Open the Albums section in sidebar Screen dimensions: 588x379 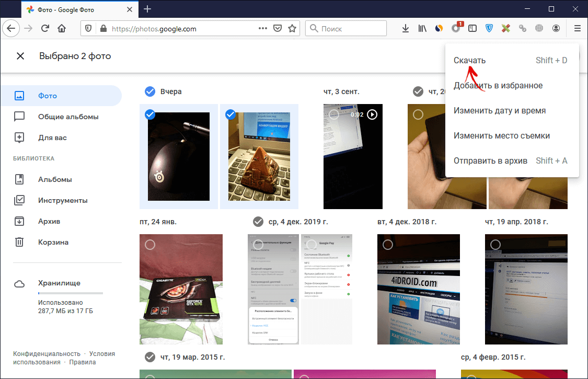coord(54,179)
